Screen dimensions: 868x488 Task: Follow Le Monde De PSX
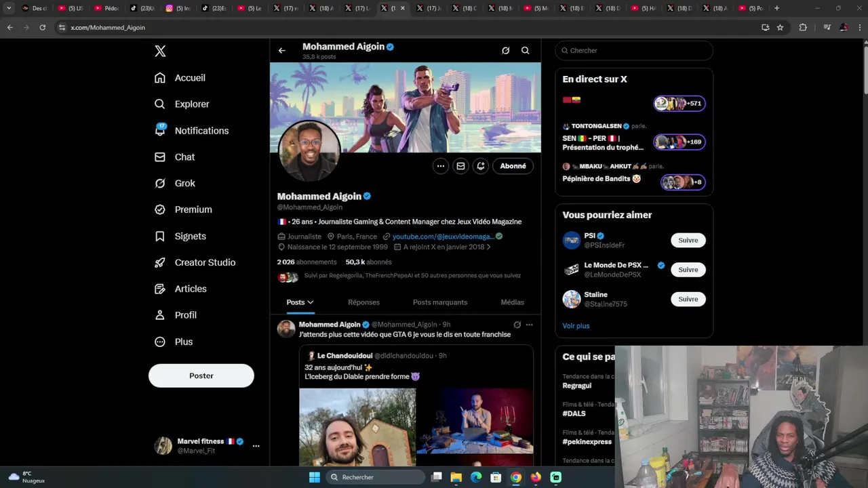click(x=688, y=270)
